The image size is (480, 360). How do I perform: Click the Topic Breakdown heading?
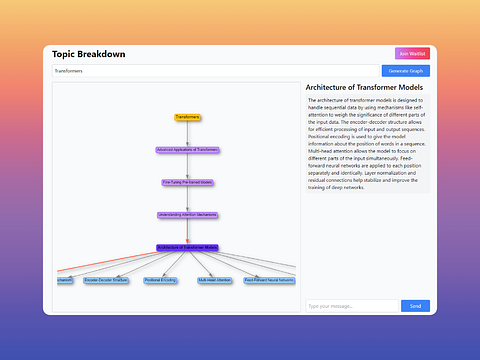point(89,54)
